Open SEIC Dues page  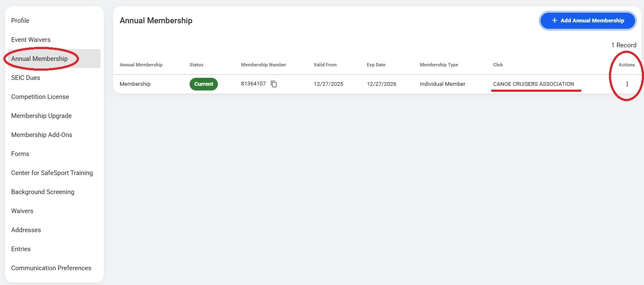pos(26,78)
